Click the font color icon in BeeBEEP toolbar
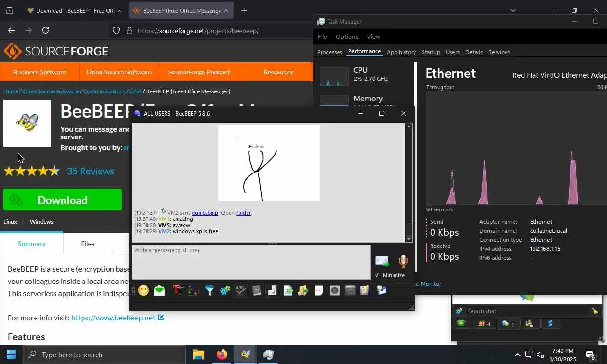Screen dimensions: 607x364 [x=193, y=291]
